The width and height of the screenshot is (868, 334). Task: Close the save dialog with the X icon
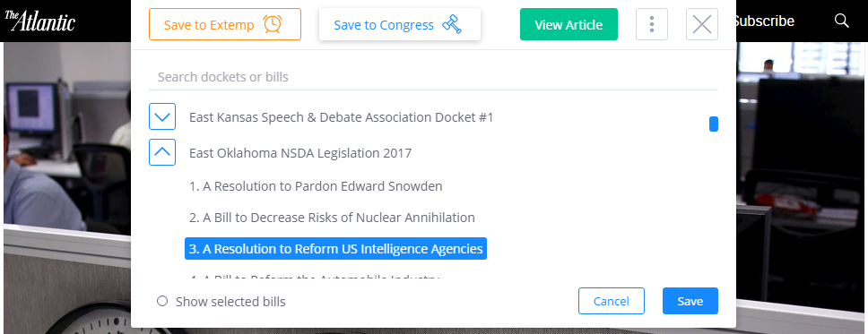click(702, 24)
